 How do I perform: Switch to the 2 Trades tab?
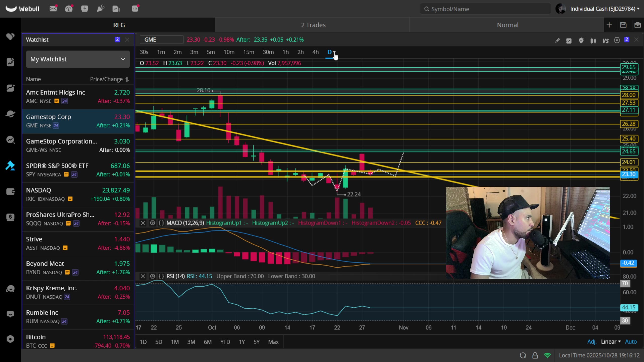[313, 25]
